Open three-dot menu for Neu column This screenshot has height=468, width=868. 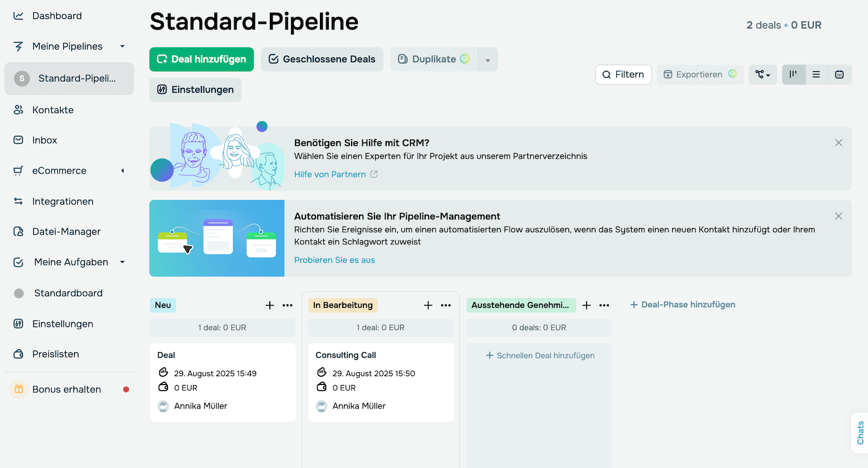pyautogui.click(x=288, y=306)
